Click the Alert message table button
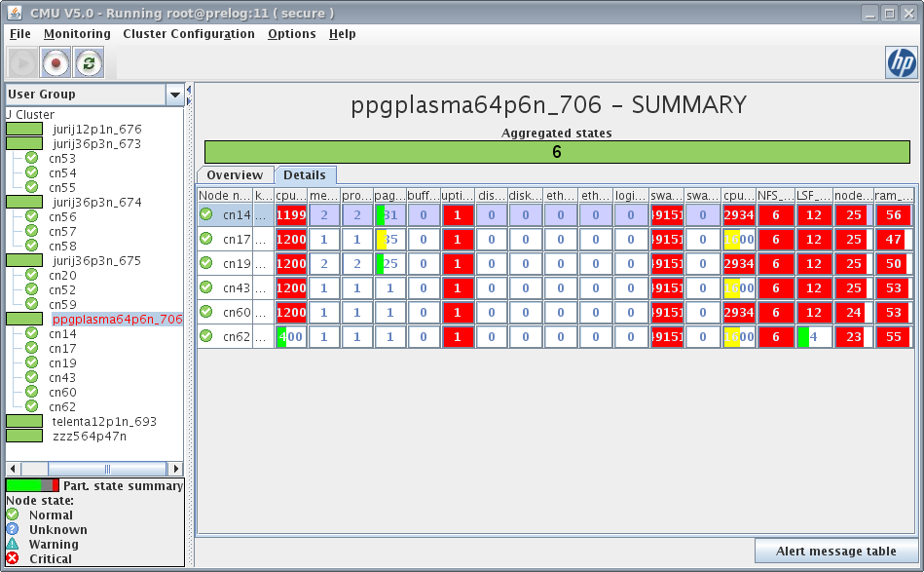Image resolution: width=924 pixels, height=572 pixels. tap(835, 552)
